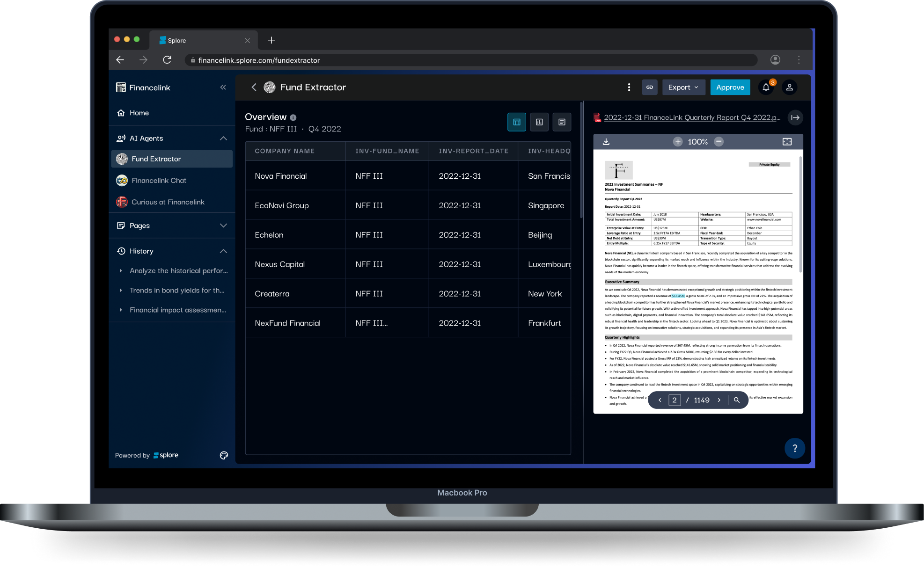Select the NexFund Financial row
Viewport: 924px width, 568px height.
(408, 323)
